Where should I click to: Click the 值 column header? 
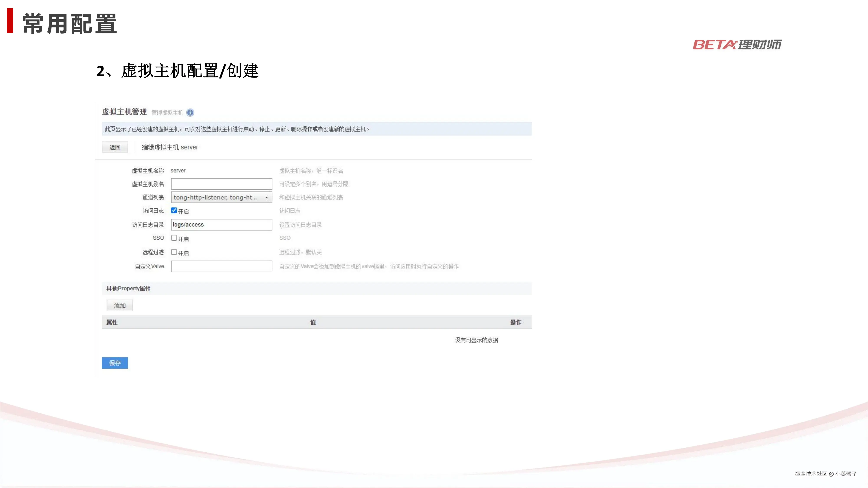click(313, 322)
